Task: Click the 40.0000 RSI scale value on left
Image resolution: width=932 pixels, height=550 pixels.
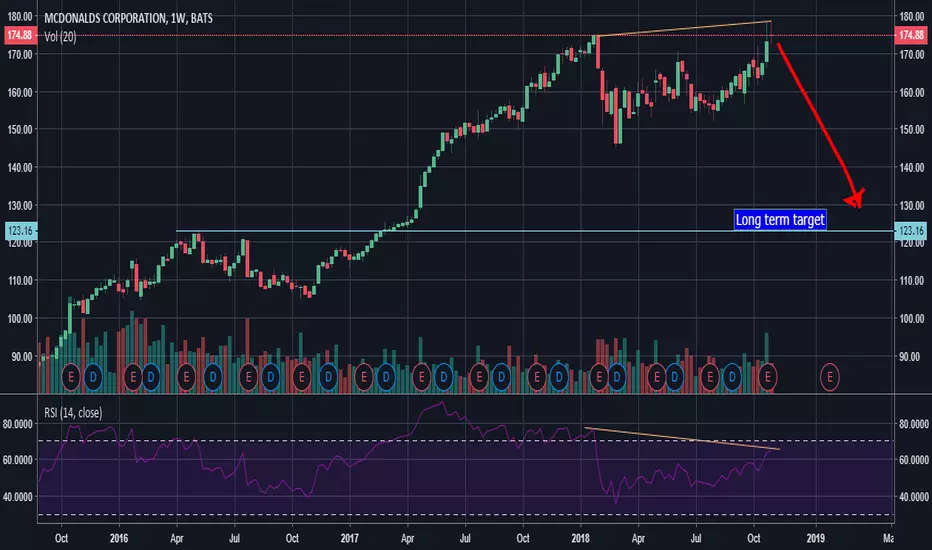Action: point(18,496)
